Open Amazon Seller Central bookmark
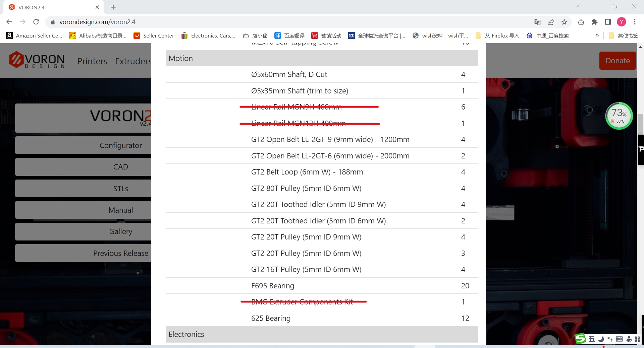The width and height of the screenshot is (644, 348). 35,36
